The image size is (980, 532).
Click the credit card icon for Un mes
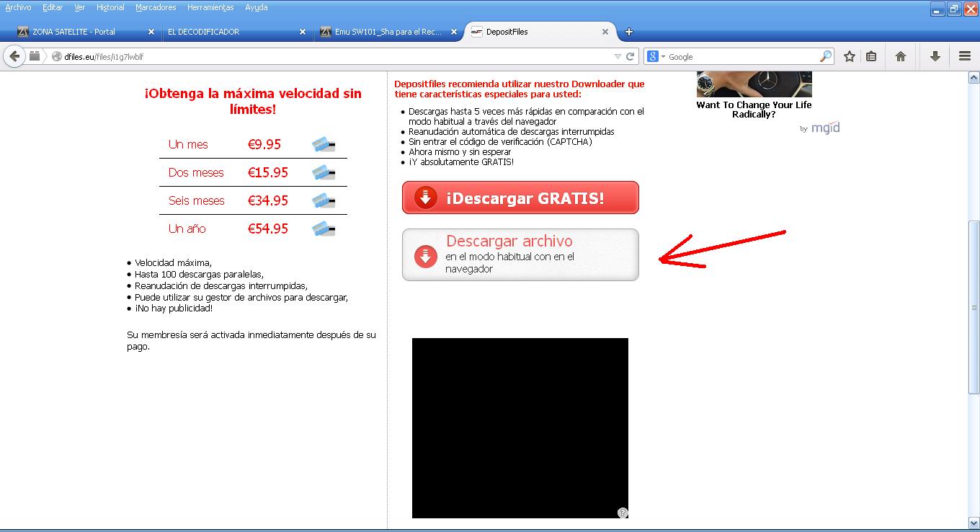pyautogui.click(x=324, y=144)
